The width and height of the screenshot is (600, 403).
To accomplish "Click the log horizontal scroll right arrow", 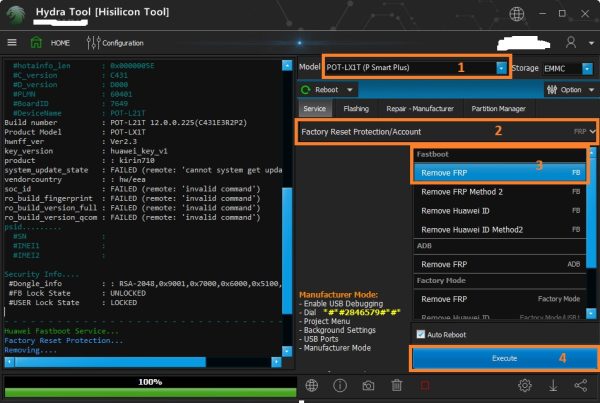I will pos(276,362).
